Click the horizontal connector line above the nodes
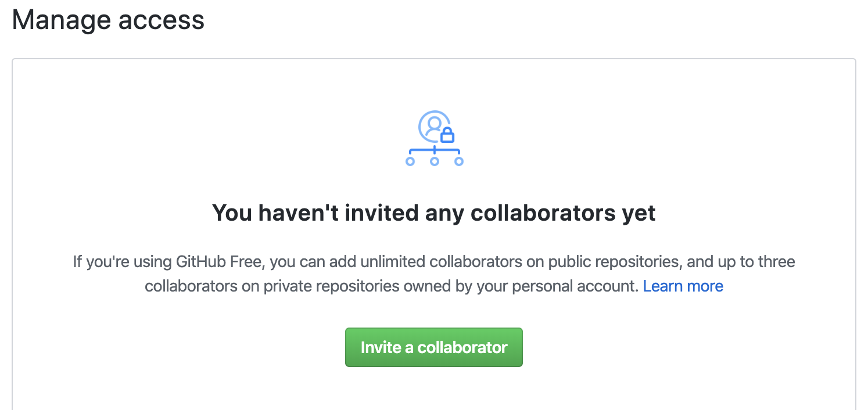 [x=434, y=150]
